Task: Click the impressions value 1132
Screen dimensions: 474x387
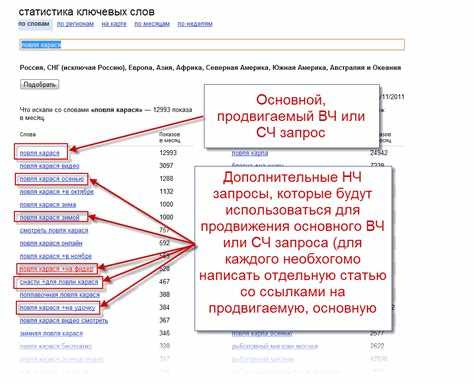Action: coord(166,191)
